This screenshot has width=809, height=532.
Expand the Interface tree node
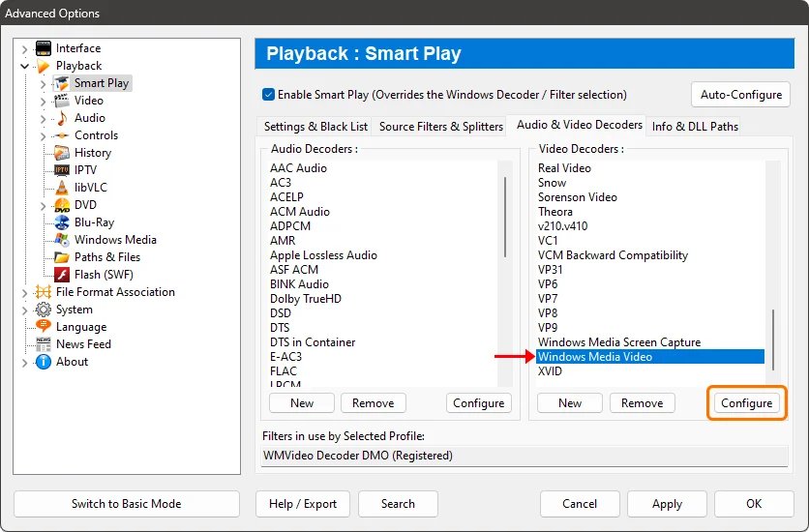[24, 49]
